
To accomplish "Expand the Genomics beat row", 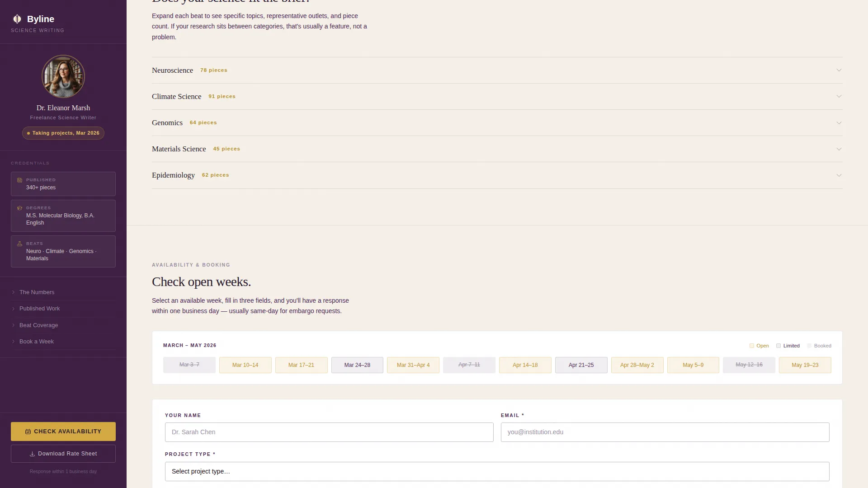I will click(497, 122).
